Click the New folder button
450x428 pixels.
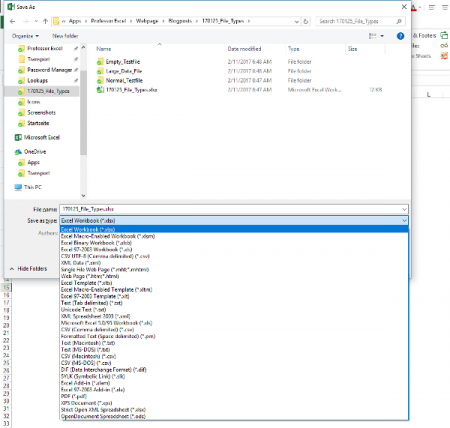(x=65, y=36)
